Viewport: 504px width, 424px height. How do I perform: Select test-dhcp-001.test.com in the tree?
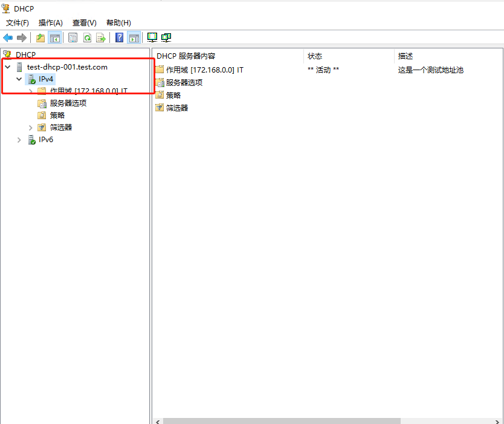click(x=67, y=67)
